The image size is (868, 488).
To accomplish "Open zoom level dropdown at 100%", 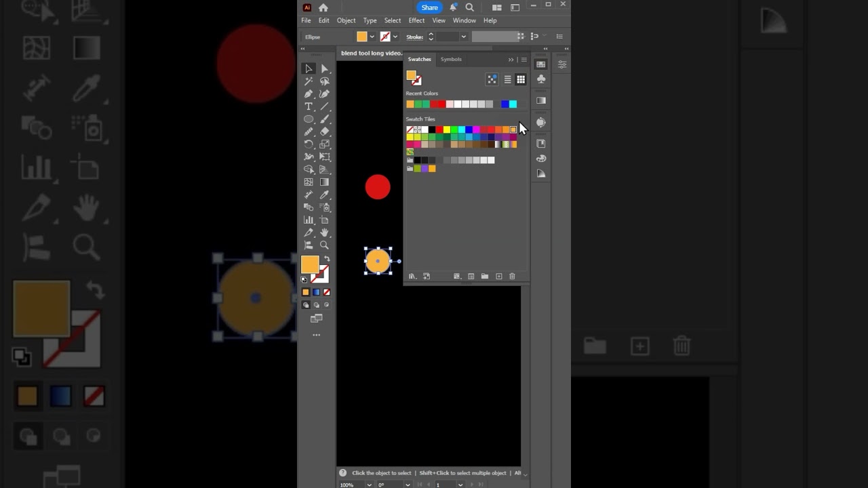I will (369, 485).
